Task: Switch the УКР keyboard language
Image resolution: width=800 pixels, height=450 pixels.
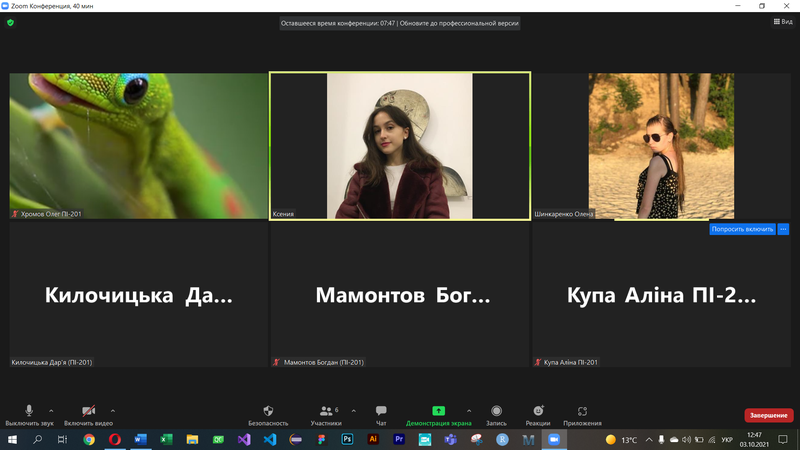Action: click(727, 439)
